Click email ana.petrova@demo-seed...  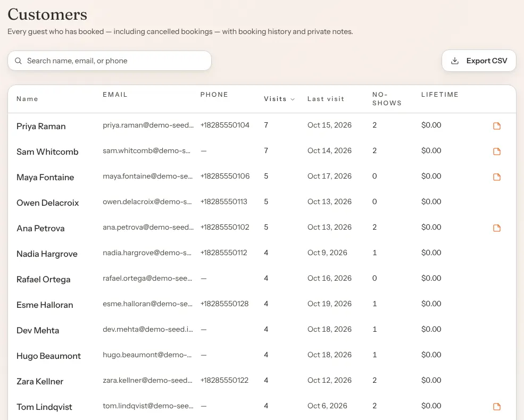pyautogui.click(x=148, y=228)
